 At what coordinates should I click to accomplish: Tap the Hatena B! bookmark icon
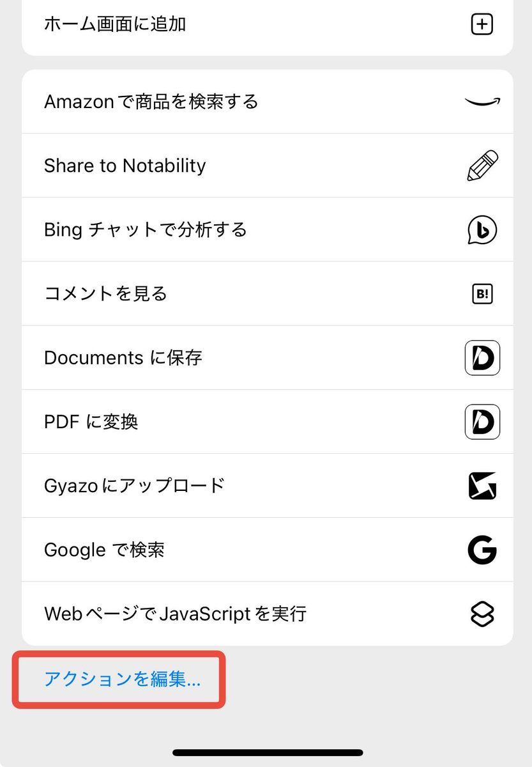click(482, 294)
